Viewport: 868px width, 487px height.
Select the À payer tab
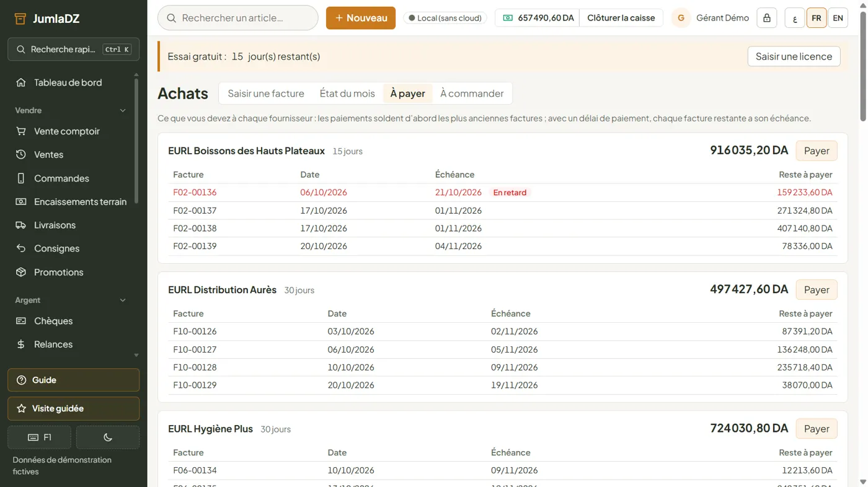(x=408, y=94)
